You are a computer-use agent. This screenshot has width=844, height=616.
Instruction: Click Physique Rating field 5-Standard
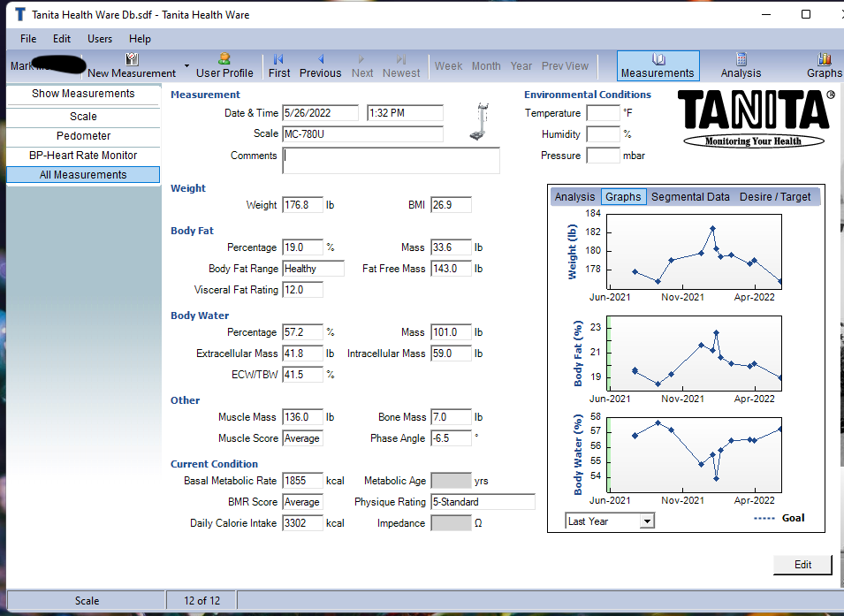[x=483, y=502]
